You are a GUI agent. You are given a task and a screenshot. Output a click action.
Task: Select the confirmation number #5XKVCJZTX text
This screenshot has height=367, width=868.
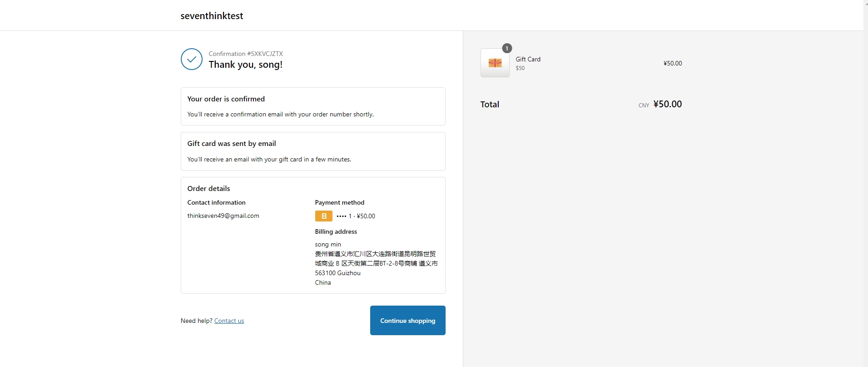click(x=246, y=54)
